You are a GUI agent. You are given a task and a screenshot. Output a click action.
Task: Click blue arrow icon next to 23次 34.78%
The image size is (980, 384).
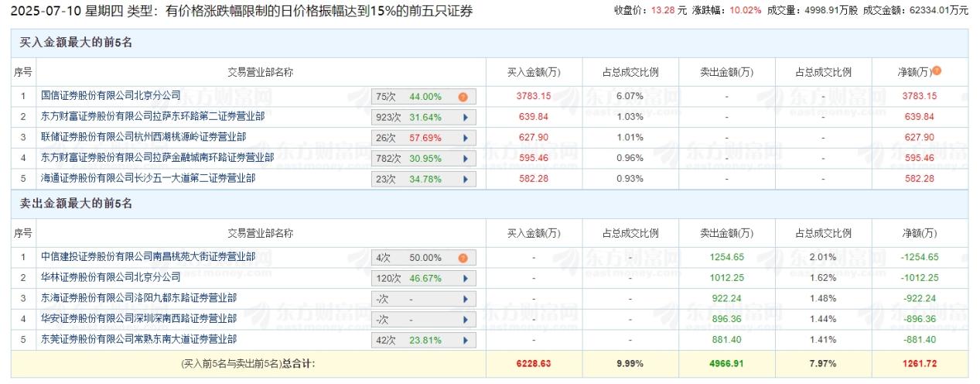[x=465, y=179]
